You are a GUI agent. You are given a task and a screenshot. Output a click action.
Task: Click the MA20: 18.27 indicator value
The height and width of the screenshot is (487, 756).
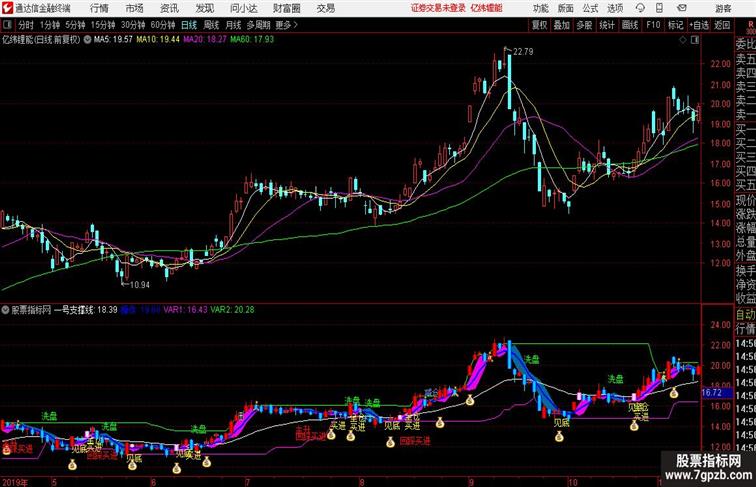click(x=204, y=40)
